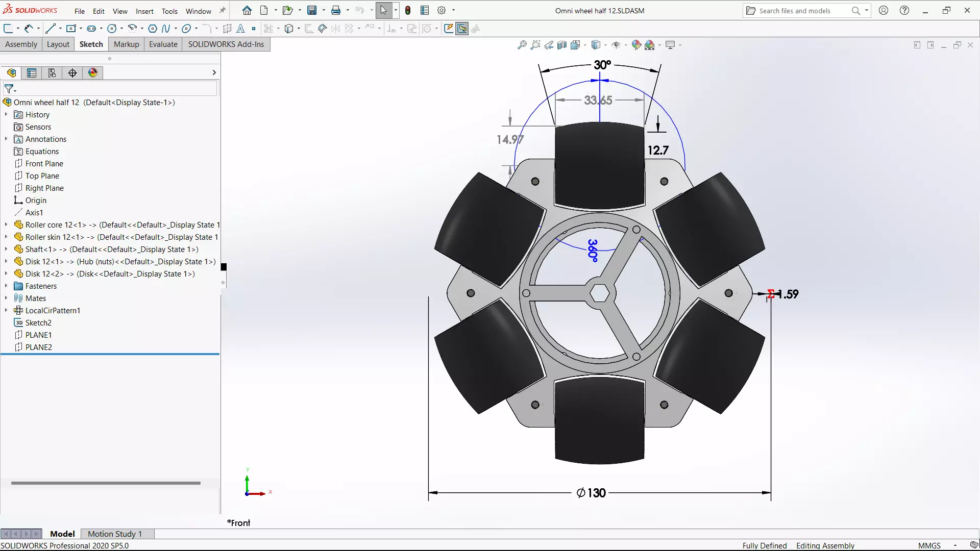Click the user Login icon
The image size is (980, 551).
884,10
